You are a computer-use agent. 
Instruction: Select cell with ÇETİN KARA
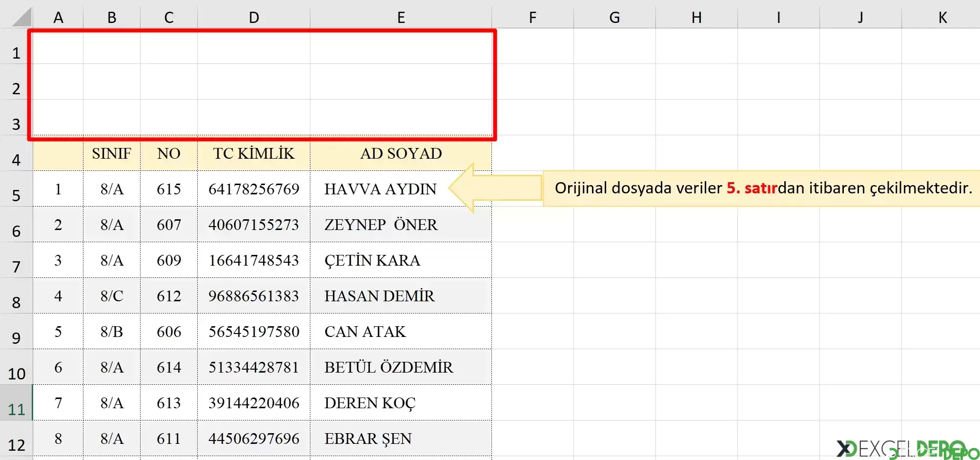[x=401, y=260]
